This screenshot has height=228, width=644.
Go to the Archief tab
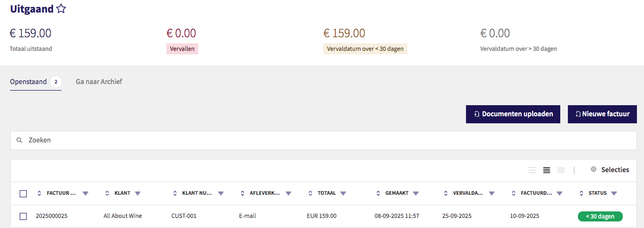99,82
